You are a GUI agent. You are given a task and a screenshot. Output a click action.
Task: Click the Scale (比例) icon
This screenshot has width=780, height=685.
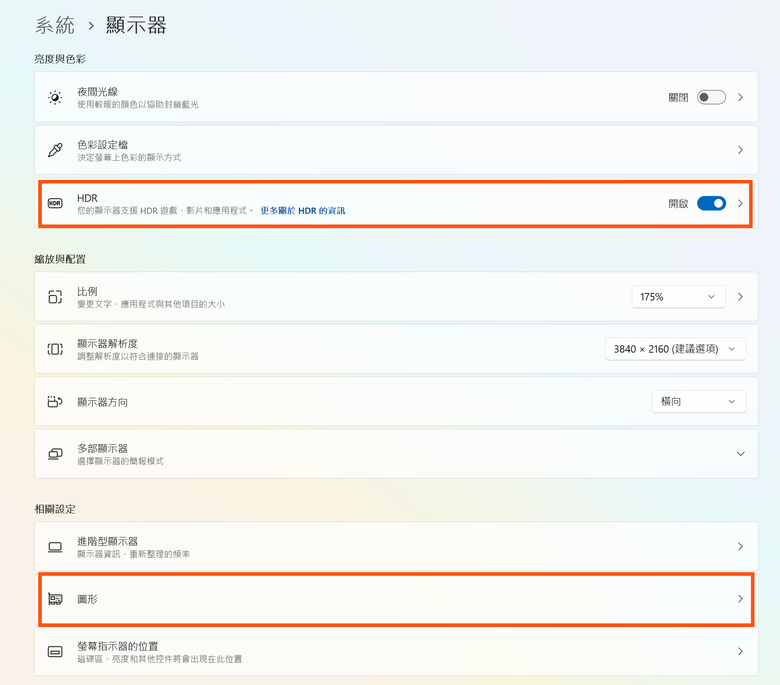[55, 297]
